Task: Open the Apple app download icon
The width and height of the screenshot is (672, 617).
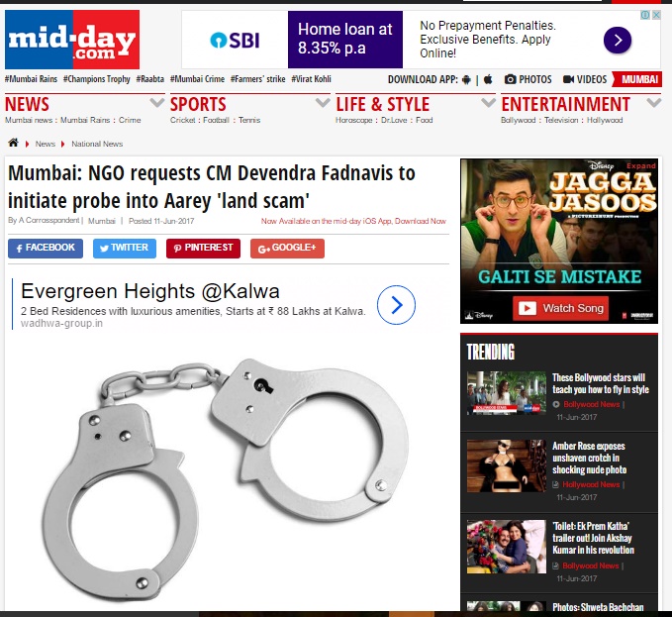Action: (x=488, y=79)
